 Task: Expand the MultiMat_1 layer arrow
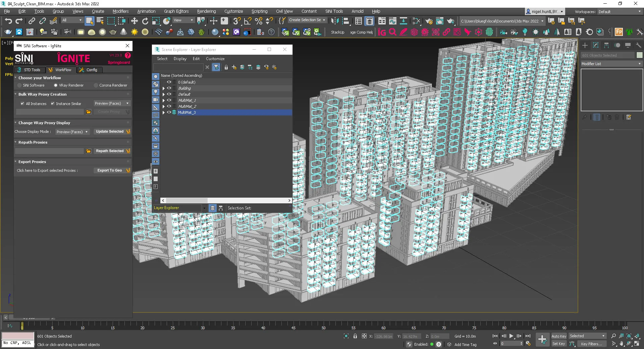(x=164, y=100)
